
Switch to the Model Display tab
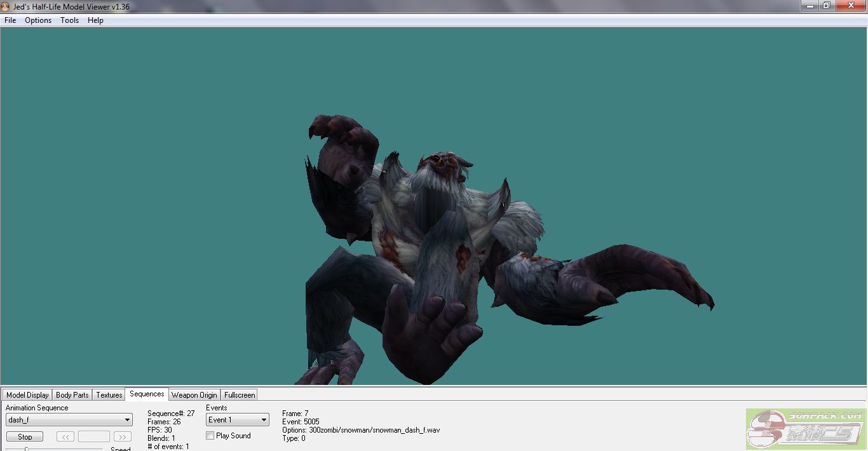click(x=27, y=395)
